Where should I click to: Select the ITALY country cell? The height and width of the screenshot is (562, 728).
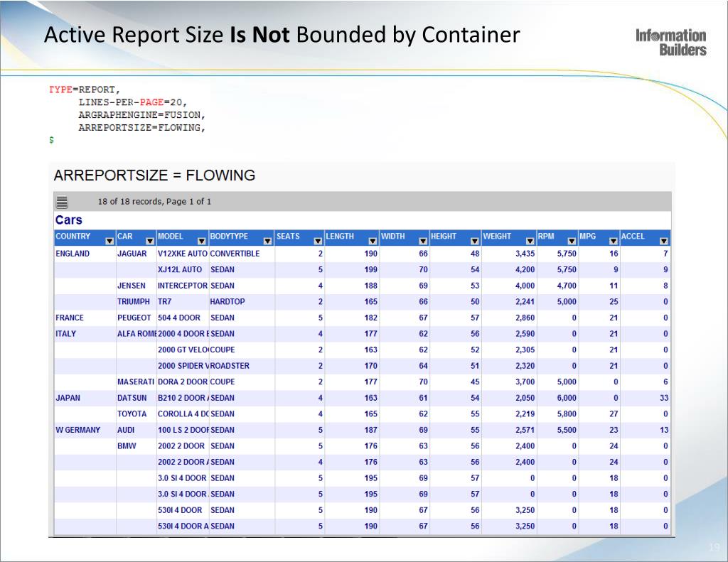65,334
